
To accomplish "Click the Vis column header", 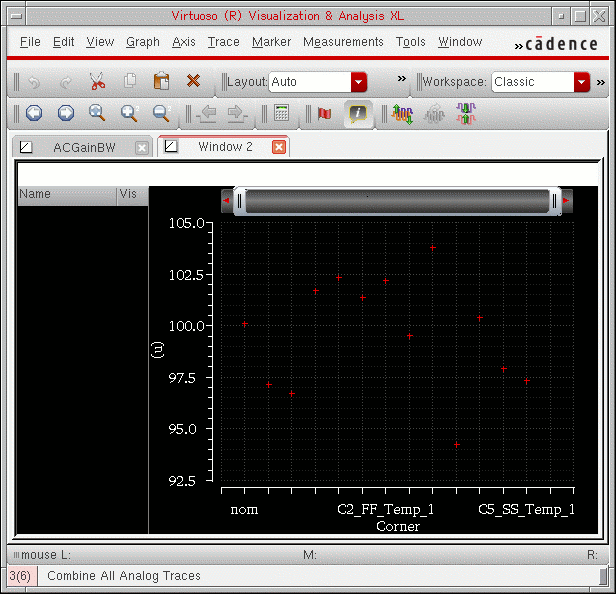I will (128, 194).
